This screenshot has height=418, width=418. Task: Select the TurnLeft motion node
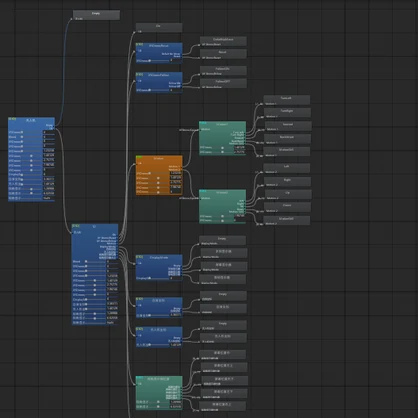(287, 100)
